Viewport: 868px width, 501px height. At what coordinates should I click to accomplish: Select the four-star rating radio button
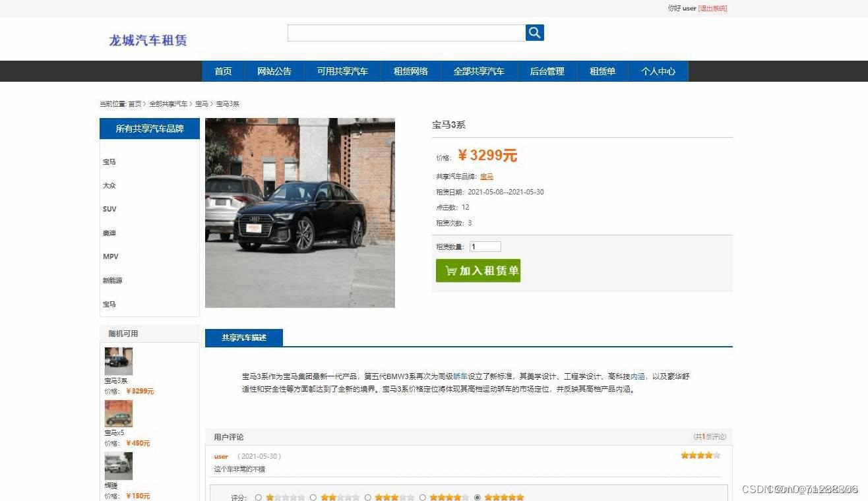423,498
